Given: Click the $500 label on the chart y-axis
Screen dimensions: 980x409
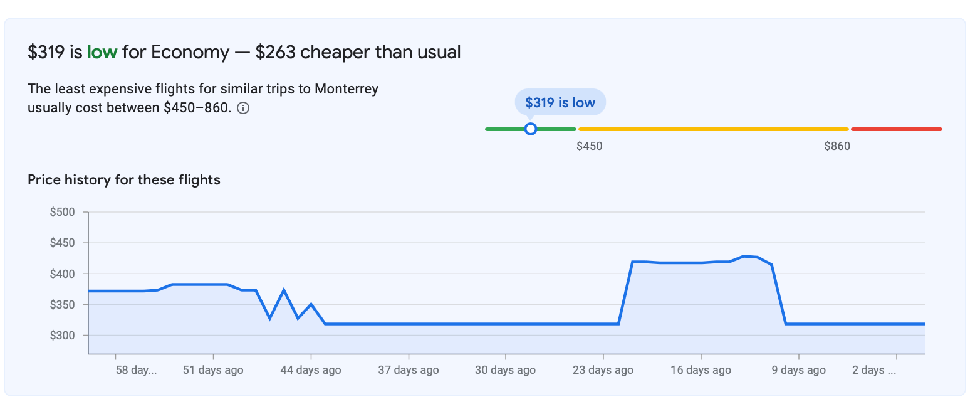Looking at the screenshot, I should [x=63, y=212].
